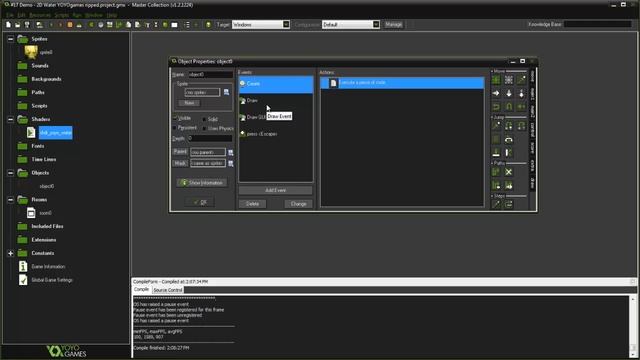Select the Jump to Position action icon
Image resolution: width=640 pixels, height=360 pixels.
[496, 126]
